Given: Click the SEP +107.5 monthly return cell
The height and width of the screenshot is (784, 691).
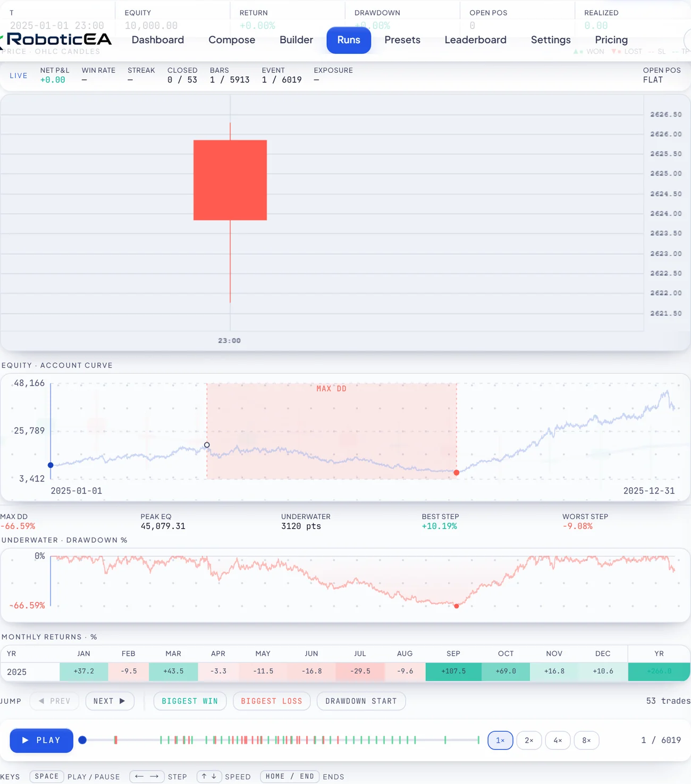Looking at the screenshot, I should click(x=453, y=671).
